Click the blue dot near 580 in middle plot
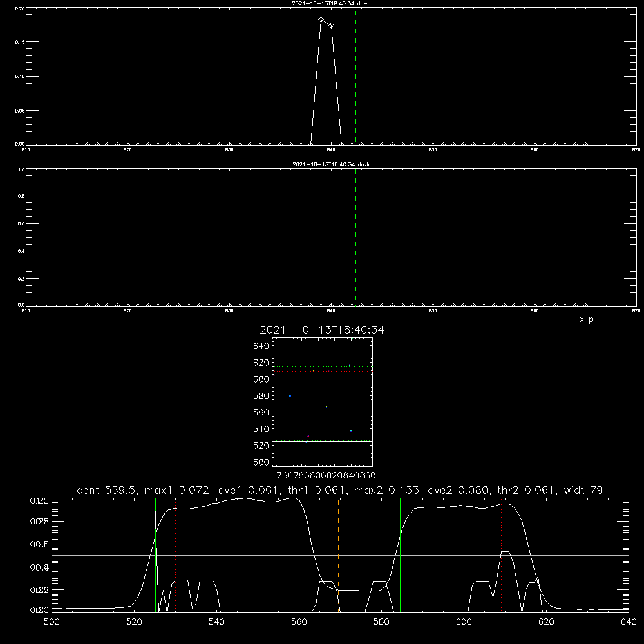Screen dimensions: 644x644 pyautogui.click(x=290, y=396)
